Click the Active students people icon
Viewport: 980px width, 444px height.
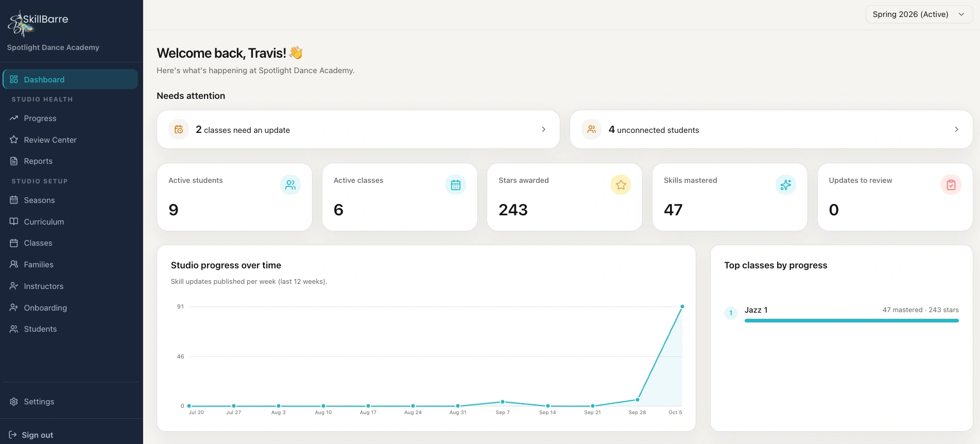coord(290,185)
